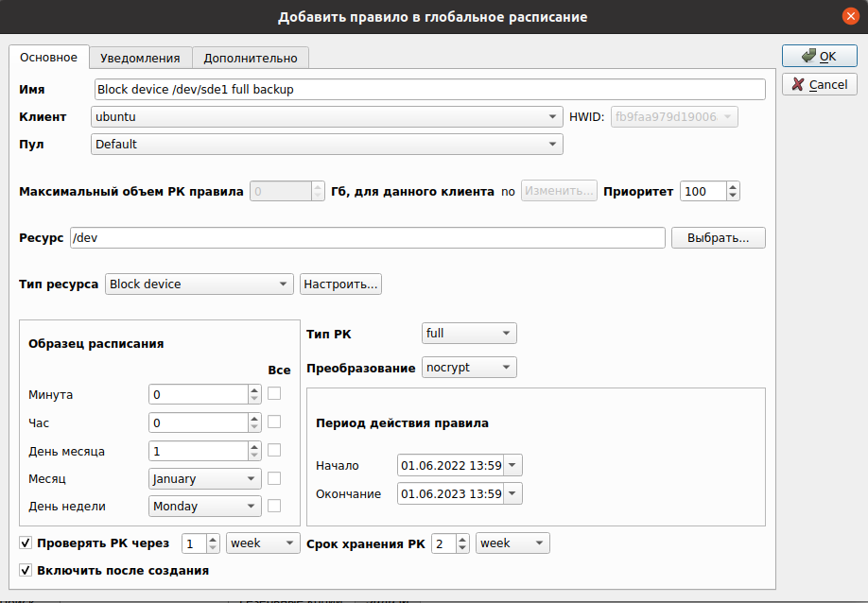Screen dimensions: 868x603
Task: Open the Срок хранения РК week dropdown
Action: click(512, 543)
